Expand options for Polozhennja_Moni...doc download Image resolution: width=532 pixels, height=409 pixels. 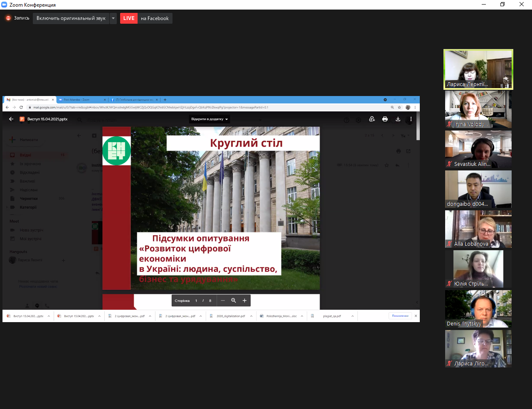[x=302, y=316]
